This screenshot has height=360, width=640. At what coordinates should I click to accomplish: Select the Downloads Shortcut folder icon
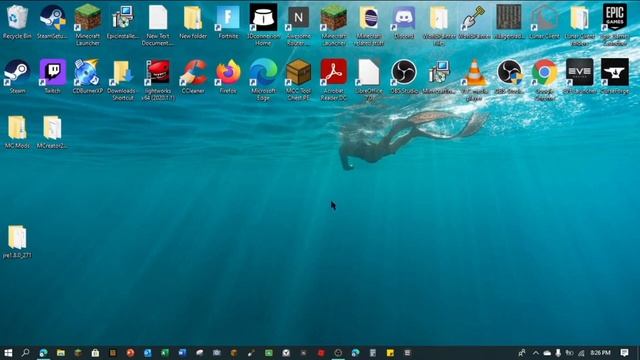pos(122,73)
